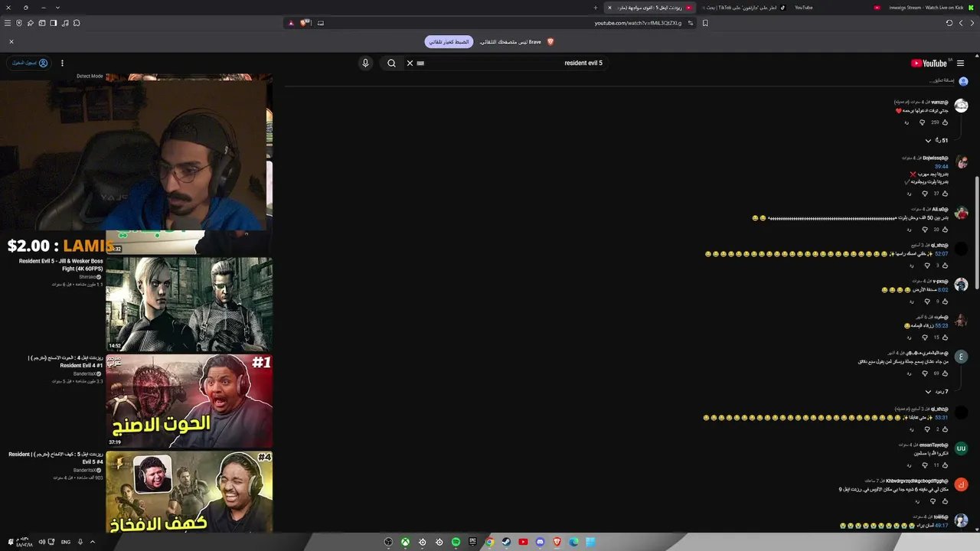The height and width of the screenshot is (551, 980).
Task: Expand the 51 replies under @wmzr's comment
Action: (x=936, y=141)
